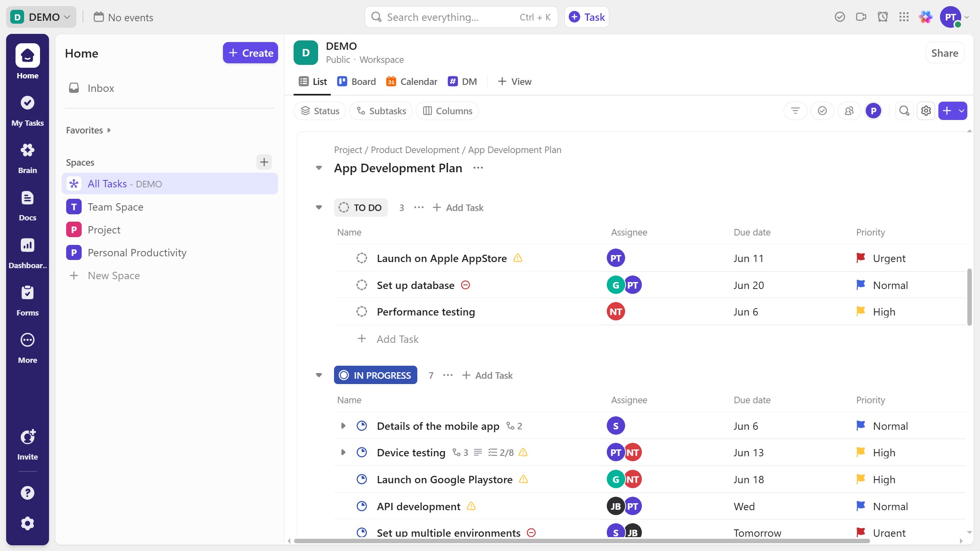Viewport: 980px width, 551px height.
Task: Enable Me mode with the assignees icon
Action: [849, 111]
